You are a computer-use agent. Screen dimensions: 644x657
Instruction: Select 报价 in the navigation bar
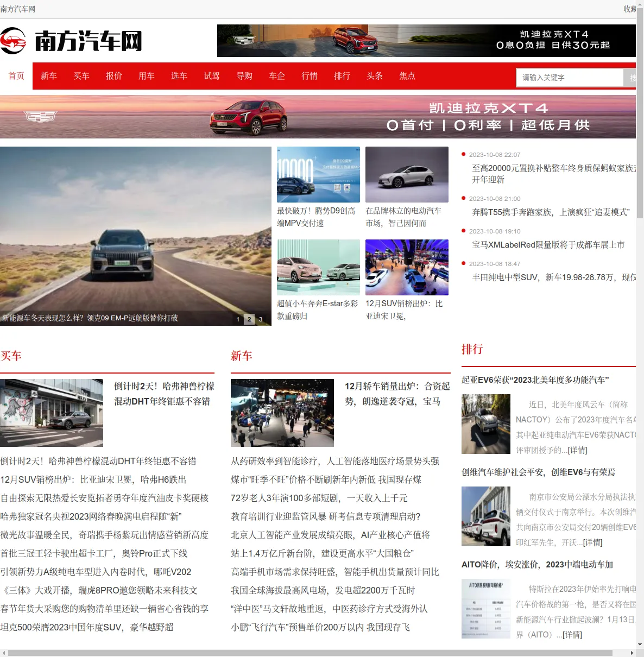(x=114, y=76)
